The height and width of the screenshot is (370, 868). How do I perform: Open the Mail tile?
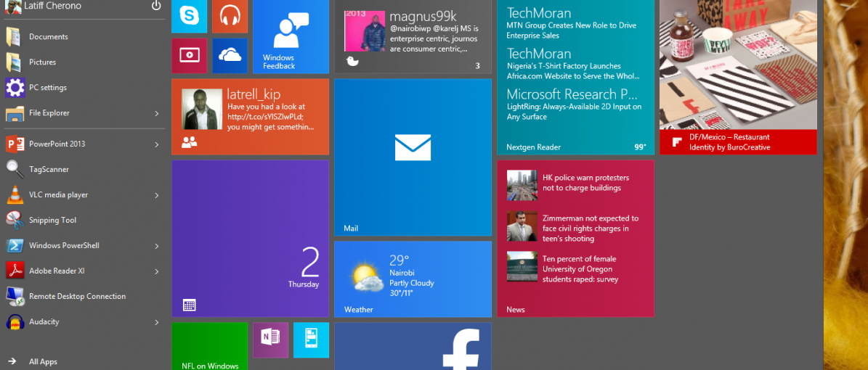[413, 157]
